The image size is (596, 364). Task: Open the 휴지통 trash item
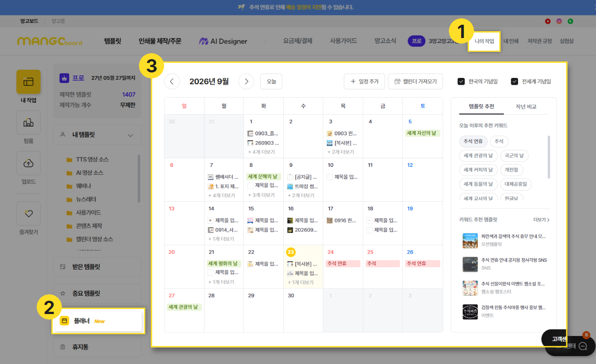[x=97, y=347]
